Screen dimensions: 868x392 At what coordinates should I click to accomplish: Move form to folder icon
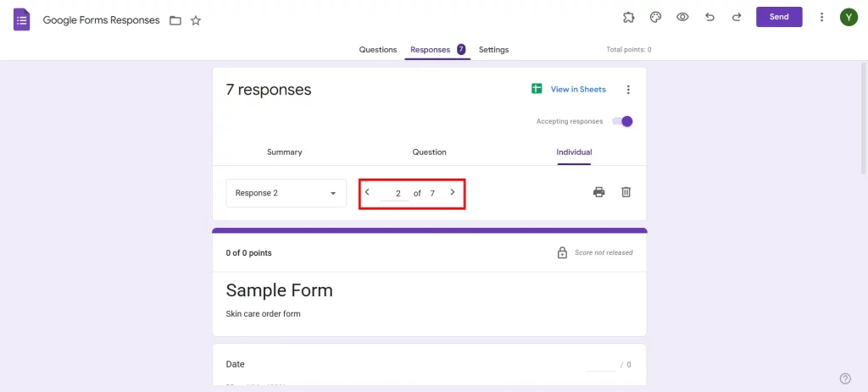click(x=175, y=21)
